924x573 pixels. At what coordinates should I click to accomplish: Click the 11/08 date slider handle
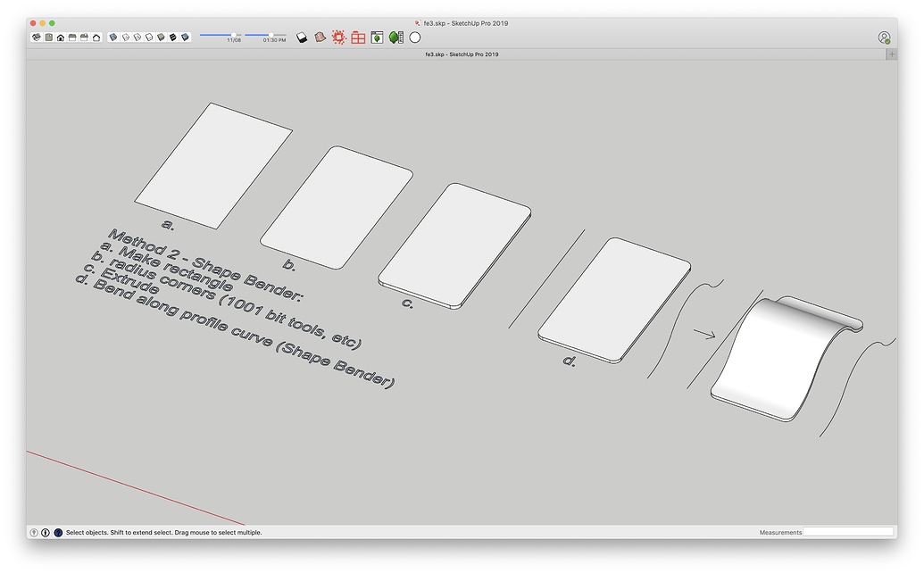tap(232, 34)
